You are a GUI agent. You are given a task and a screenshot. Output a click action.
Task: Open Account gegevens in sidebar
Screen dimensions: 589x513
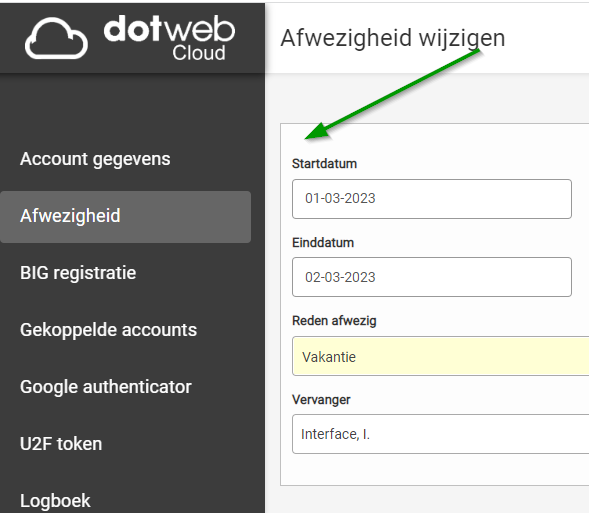[x=95, y=159]
